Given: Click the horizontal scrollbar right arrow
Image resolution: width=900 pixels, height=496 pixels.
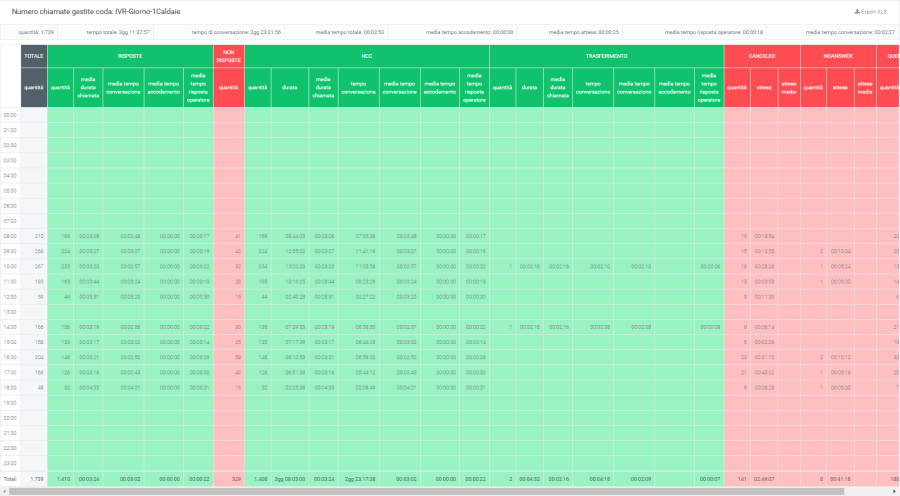Looking at the screenshot, I should coord(895,491).
